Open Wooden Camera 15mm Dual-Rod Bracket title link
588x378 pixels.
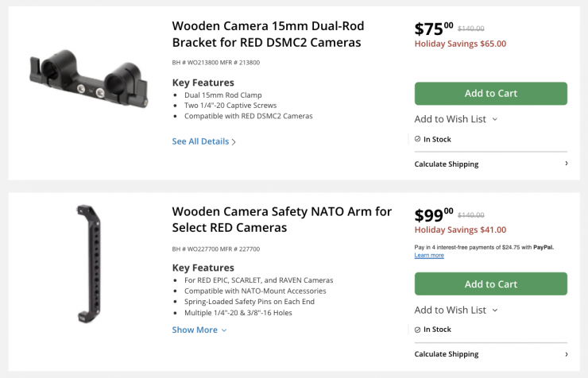pos(266,33)
